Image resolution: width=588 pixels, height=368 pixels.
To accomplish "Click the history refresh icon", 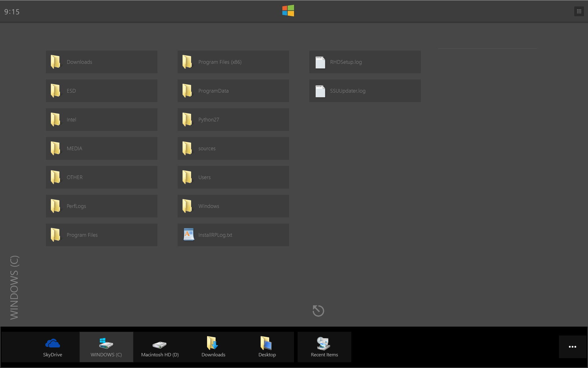I will 318,311.
